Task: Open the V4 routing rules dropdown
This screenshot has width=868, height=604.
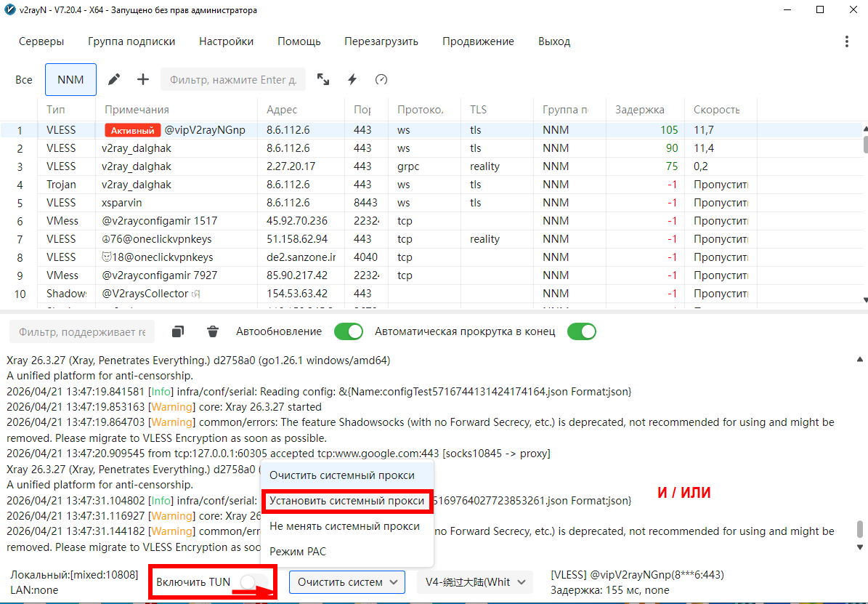Action: point(474,581)
